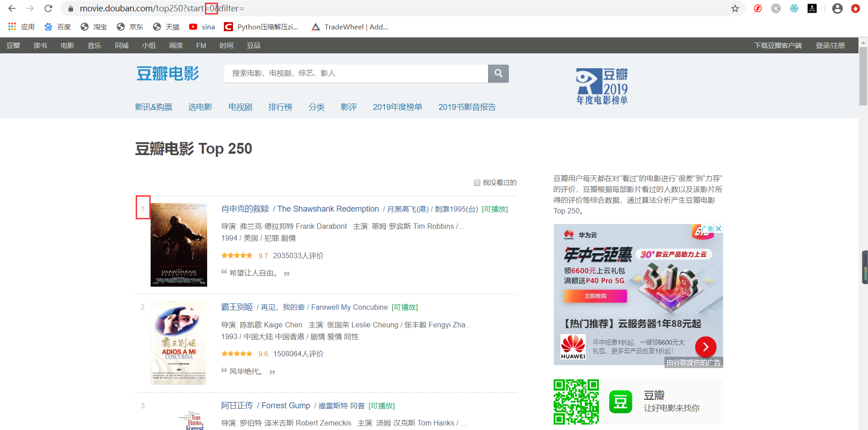Click the site lock icon in address bar
Screen dimensions: 868x430
(x=71, y=9)
